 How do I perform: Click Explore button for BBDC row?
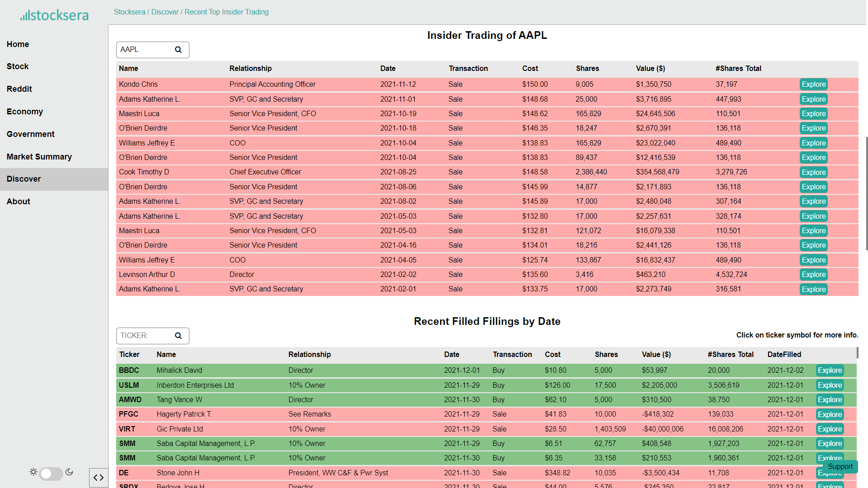click(830, 371)
